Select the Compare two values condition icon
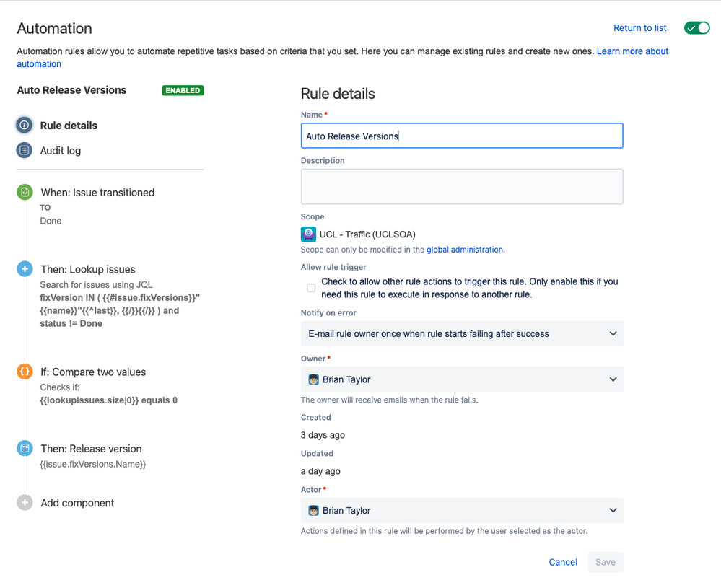Screen dimensions: 721x588 point(25,372)
